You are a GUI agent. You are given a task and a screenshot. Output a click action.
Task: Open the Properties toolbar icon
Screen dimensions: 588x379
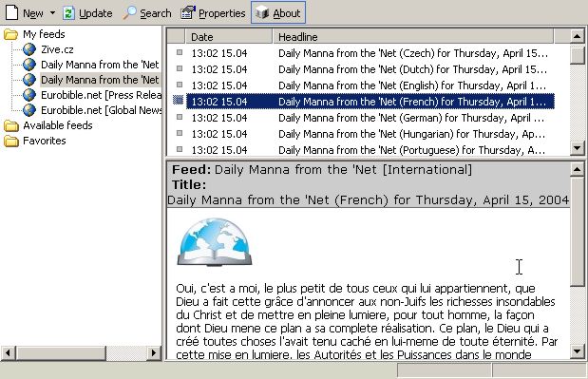[x=188, y=13]
